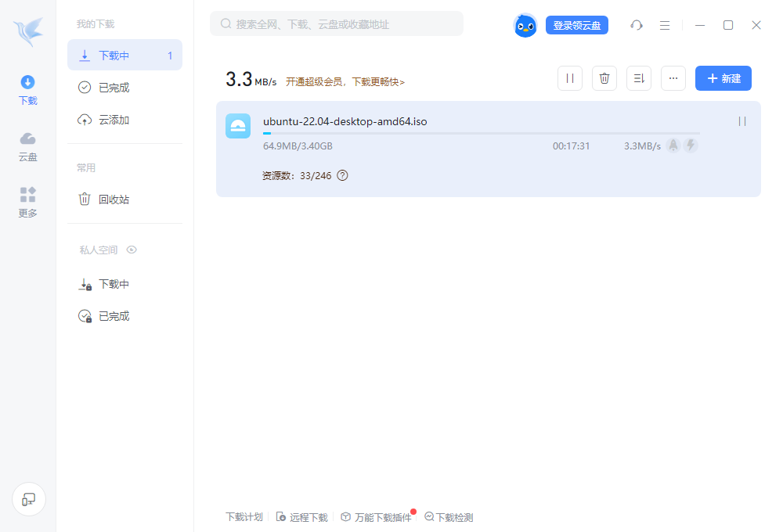
Task: Toggle lightning speed-up for ubuntu download
Action: coord(691,146)
